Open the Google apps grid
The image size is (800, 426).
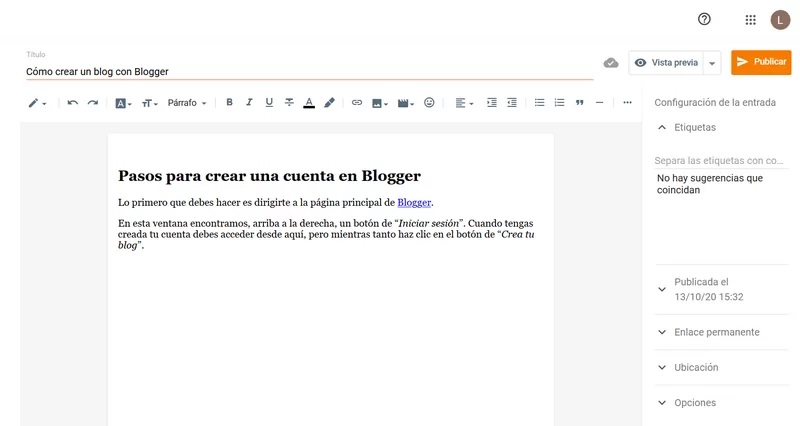pos(751,20)
